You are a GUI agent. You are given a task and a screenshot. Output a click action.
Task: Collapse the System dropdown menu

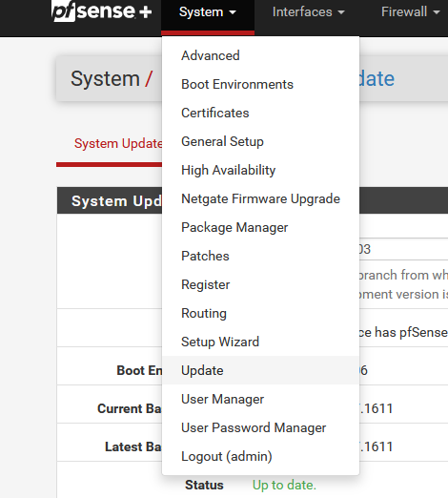208,12
